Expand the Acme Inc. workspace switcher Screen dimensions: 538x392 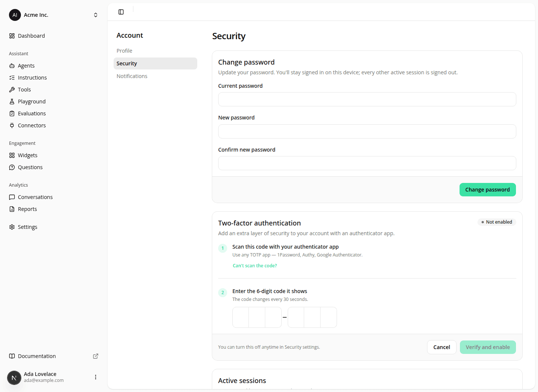click(x=96, y=15)
